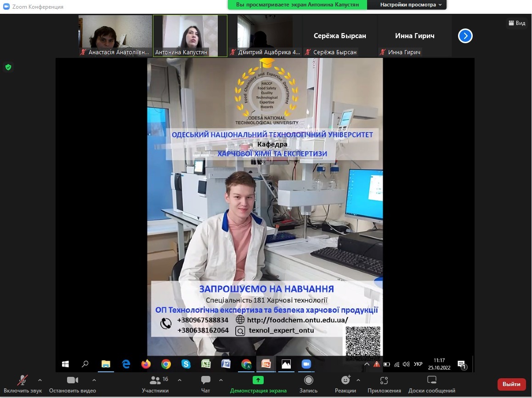The image size is (532, 398).
Task: Click the green screen-viewing notification banner
Action: pyautogui.click(x=297, y=5)
